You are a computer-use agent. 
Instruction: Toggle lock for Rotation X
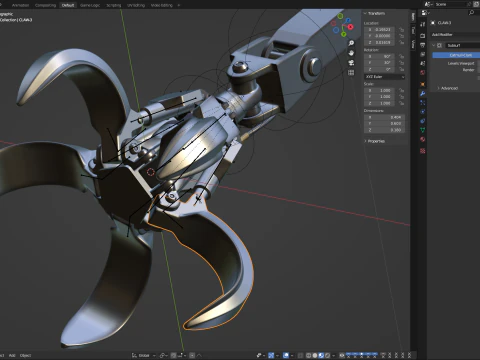[x=401, y=56]
